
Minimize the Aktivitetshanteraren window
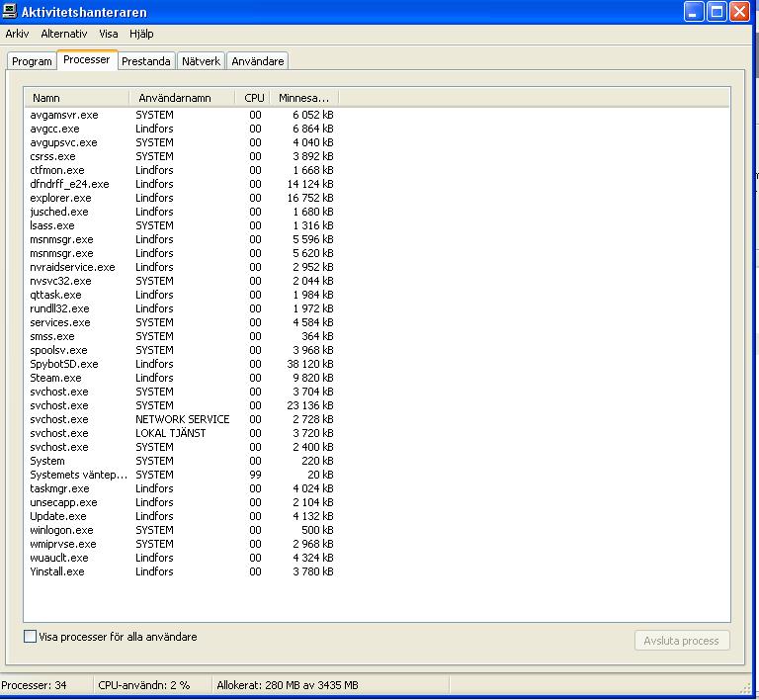(x=694, y=12)
